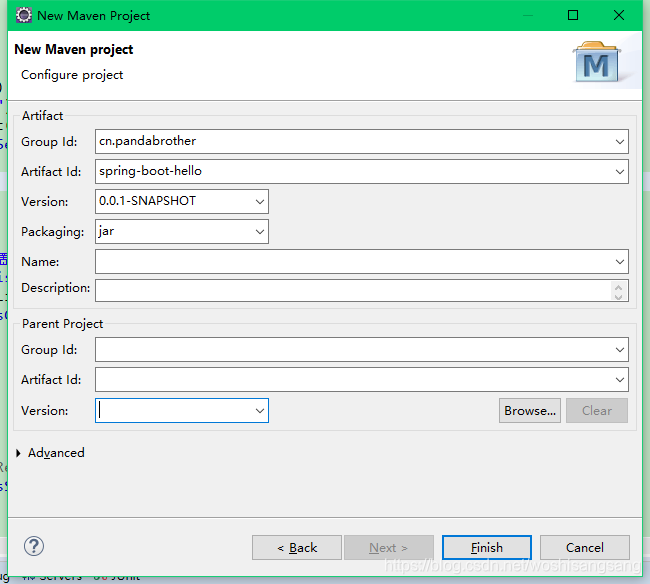Expand the Advanced section
The height and width of the screenshot is (584, 650).
(18, 453)
